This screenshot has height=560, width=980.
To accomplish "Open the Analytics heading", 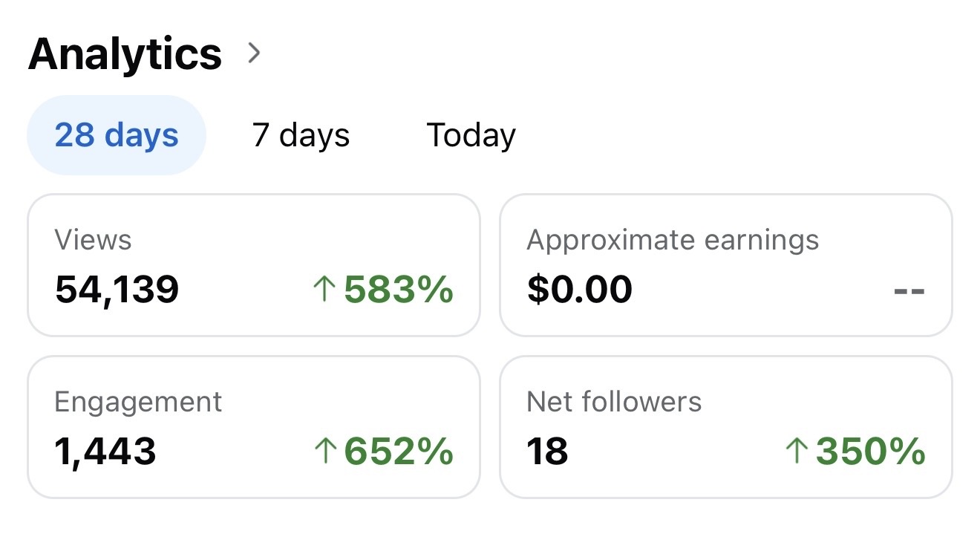I will 125,53.
